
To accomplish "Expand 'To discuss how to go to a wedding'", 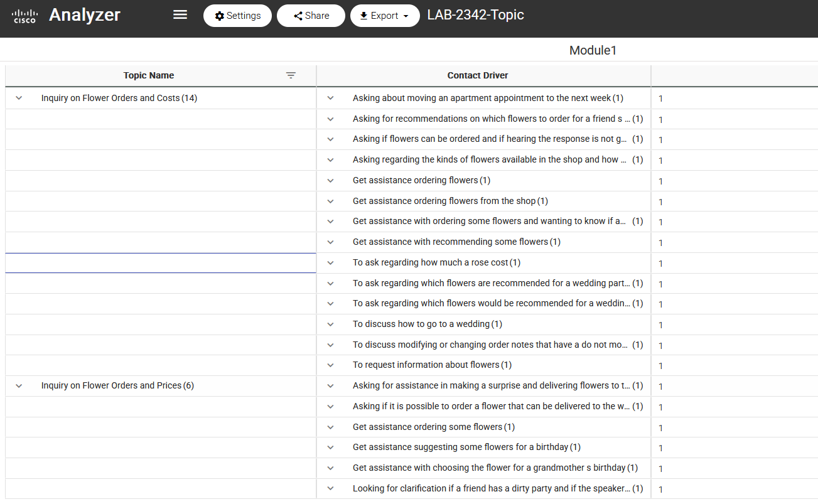I will 331,324.
